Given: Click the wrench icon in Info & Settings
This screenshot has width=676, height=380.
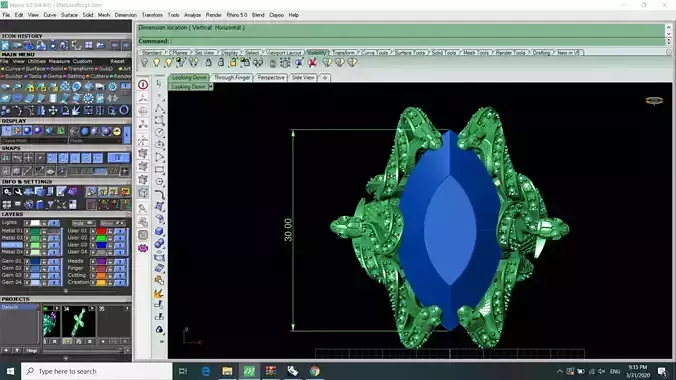Looking at the screenshot, I should pyautogui.click(x=18, y=192).
